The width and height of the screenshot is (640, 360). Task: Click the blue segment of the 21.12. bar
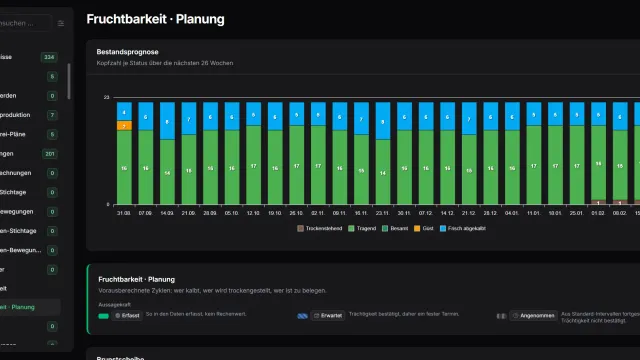469,118
